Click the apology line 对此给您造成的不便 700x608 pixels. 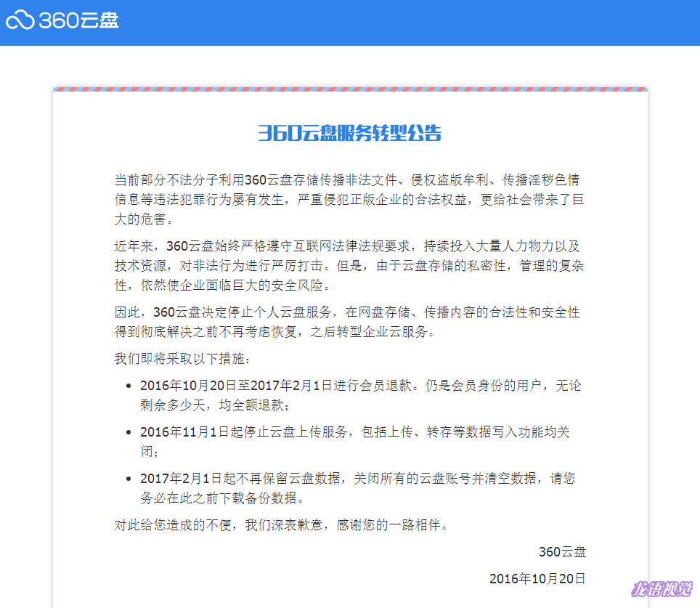[281, 524]
